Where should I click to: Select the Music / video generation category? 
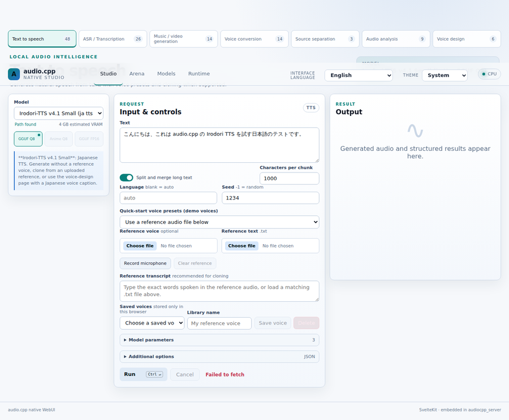184,39
